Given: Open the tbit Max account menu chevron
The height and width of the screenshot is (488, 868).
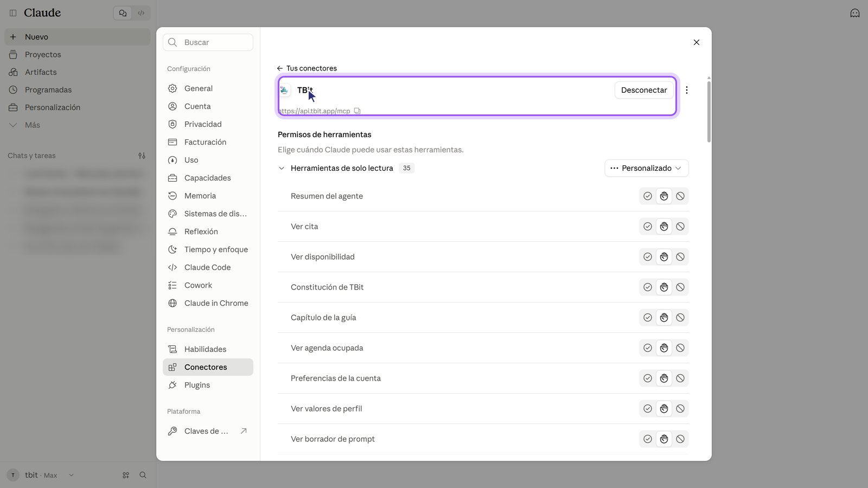Looking at the screenshot, I should pyautogui.click(x=71, y=475).
